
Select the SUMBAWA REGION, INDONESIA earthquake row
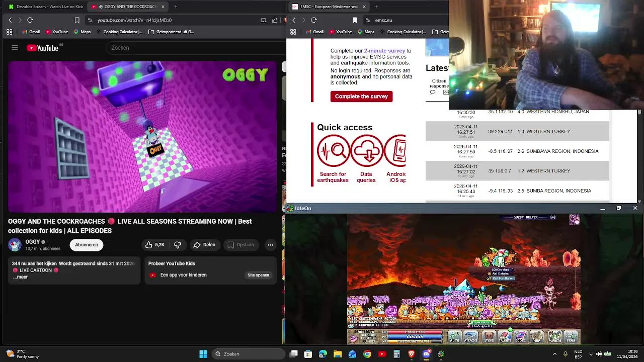[517, 151]
